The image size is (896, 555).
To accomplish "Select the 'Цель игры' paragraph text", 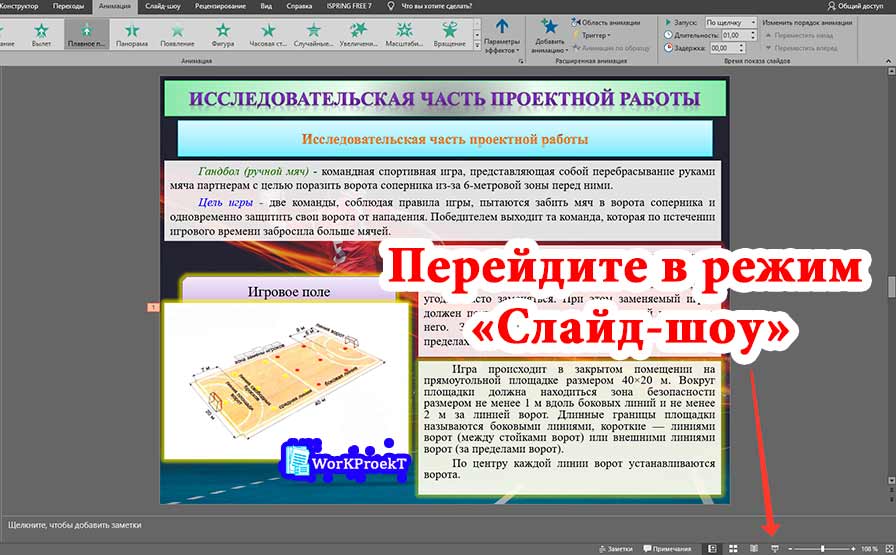I will (x=442, y=217).
